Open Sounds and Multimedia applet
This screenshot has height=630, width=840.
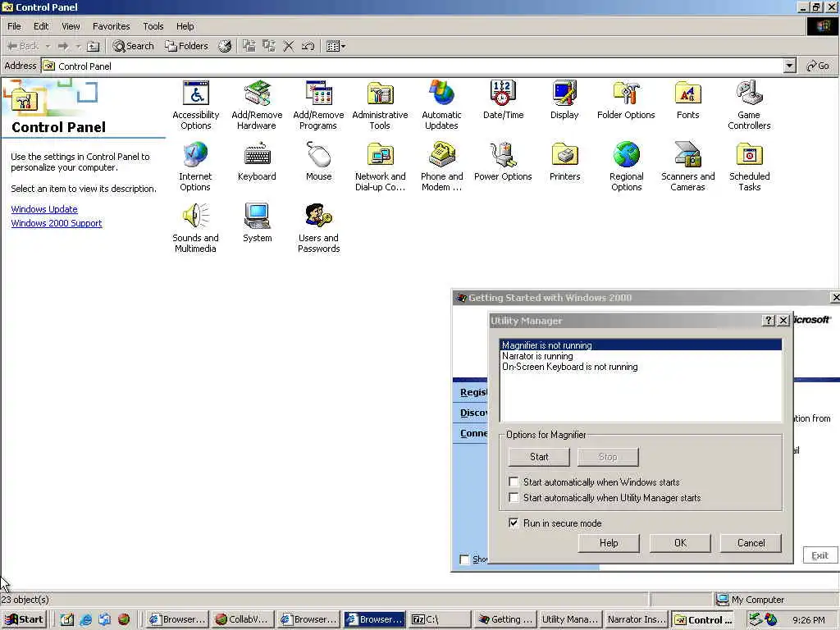[x=195, y=228]
